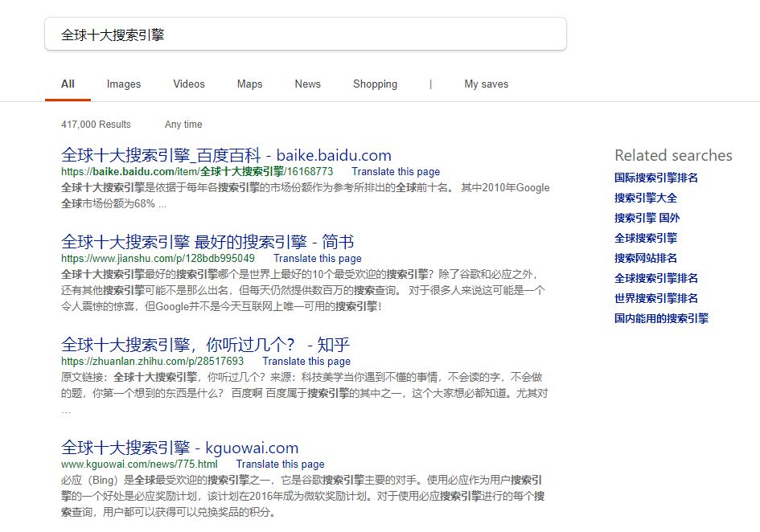
Task: Click the snippet beginning 必应（Bing）是全球最受欢迎
Action: click(303, 496)
